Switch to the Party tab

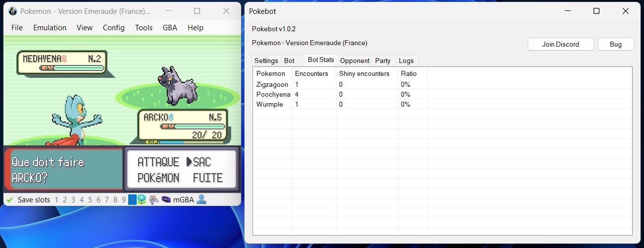click(383, 61)
